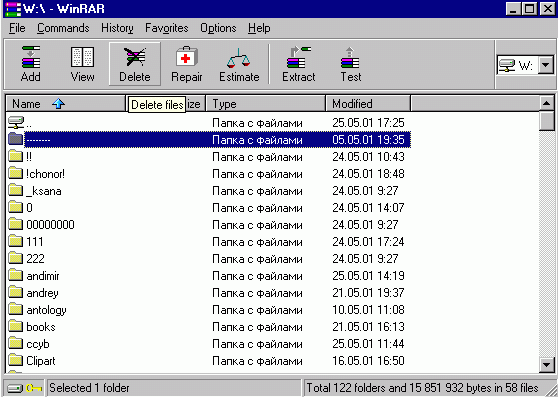Click the date '05.05.01 19:35'
The image size is (558, 397).
coord(368,139)
